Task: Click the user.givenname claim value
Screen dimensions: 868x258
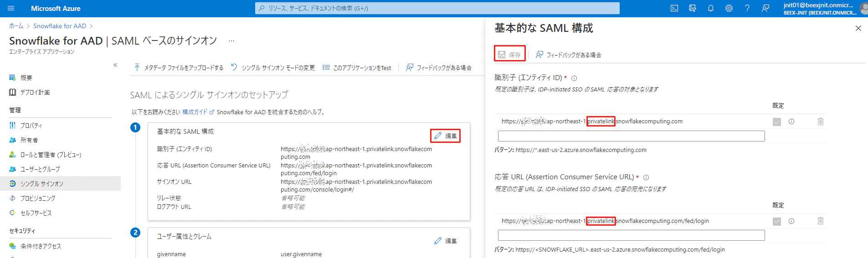Action: [301, 254]
